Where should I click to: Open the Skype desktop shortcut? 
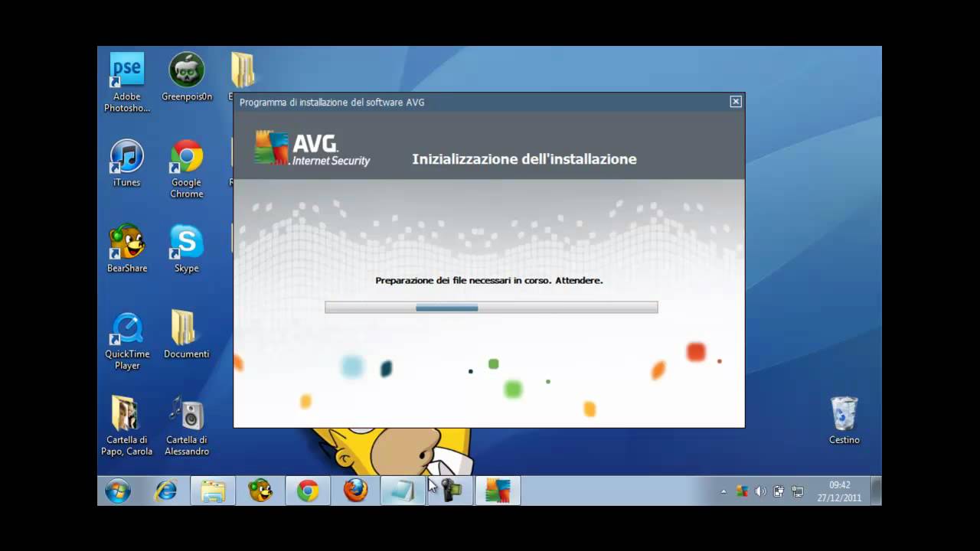pyautogui.click(x=187, y=249)
